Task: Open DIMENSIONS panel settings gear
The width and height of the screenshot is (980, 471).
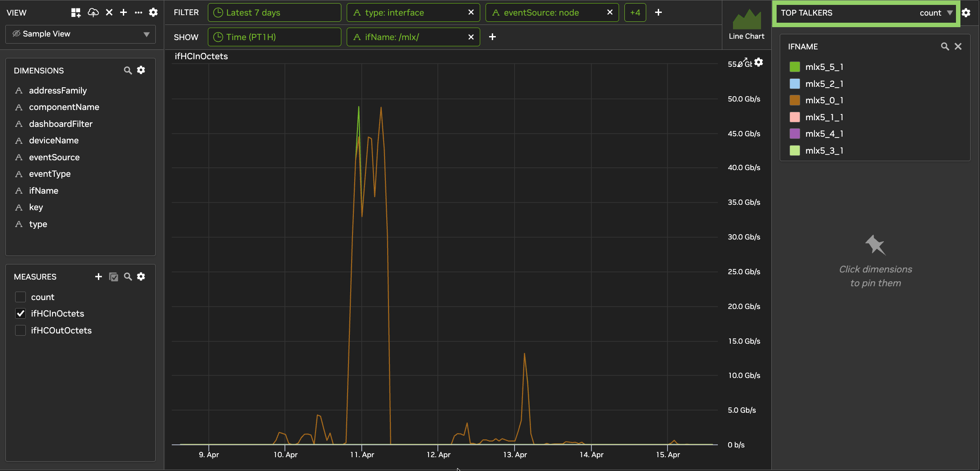Action: coord(141,70)
